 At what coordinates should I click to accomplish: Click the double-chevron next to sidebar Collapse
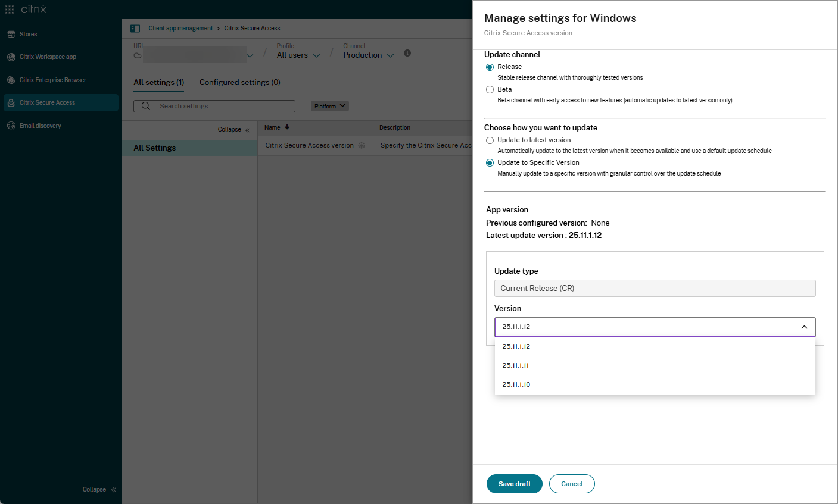113,490
